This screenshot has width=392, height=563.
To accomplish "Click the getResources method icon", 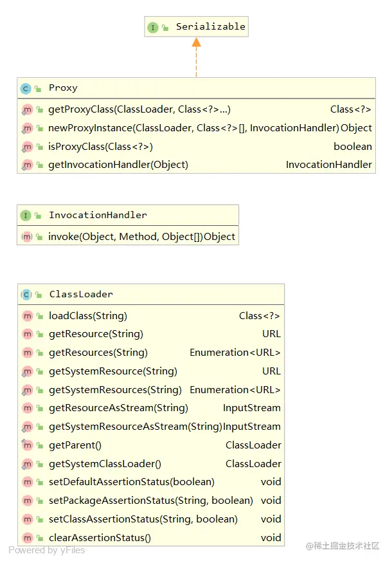I will coord(28,353).
